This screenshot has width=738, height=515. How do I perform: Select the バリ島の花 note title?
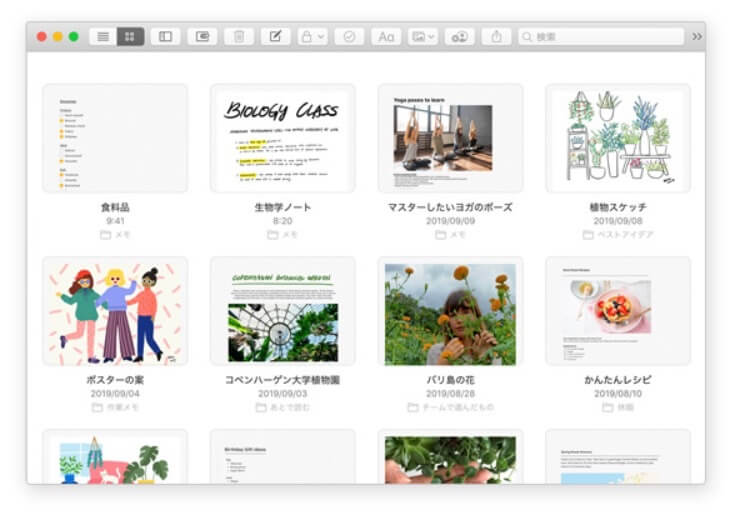(450, 380)
